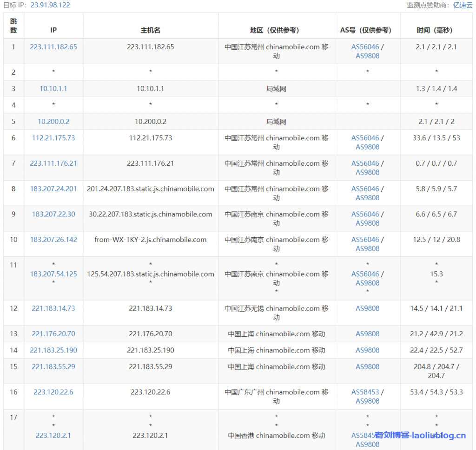Select hop 9 IP link 183.207.22.30
476x450 pixels.
(53, 214)
